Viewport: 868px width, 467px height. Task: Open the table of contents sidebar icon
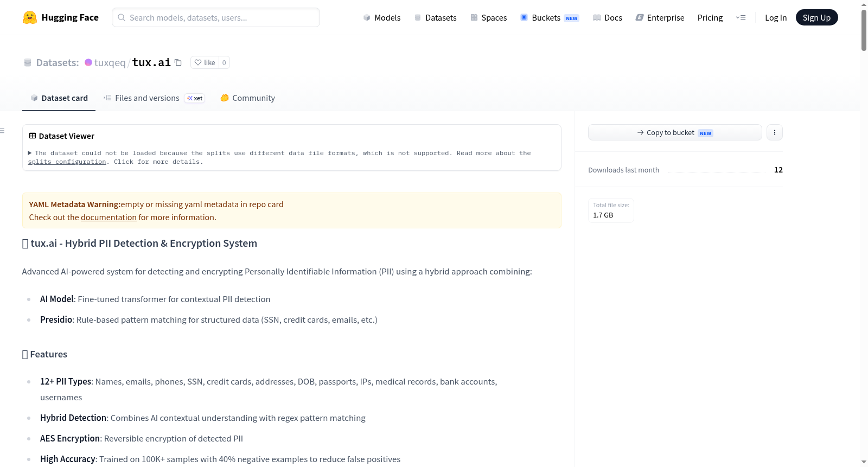click(2, 131)
